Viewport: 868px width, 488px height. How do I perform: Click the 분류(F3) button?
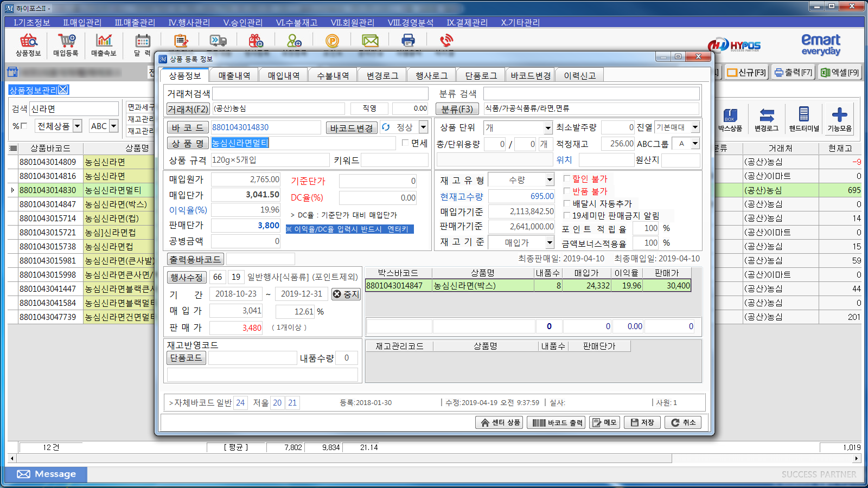pyautogui.click(x=457, y=109)
